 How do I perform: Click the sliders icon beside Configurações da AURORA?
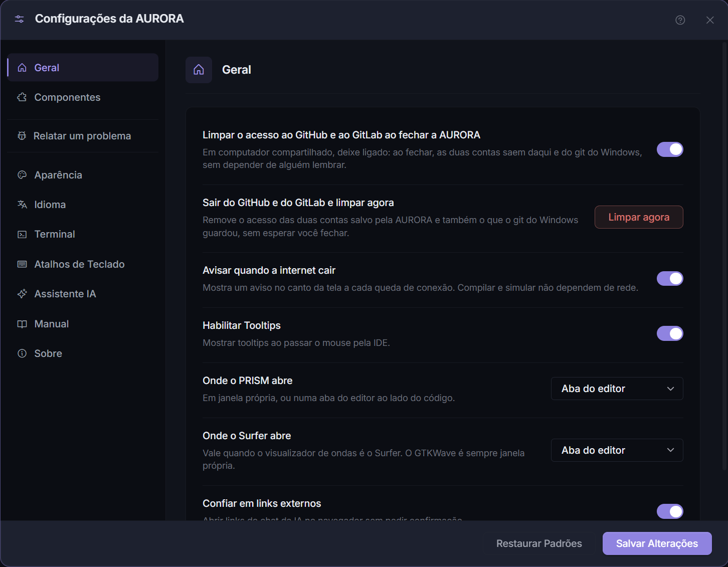20,19
